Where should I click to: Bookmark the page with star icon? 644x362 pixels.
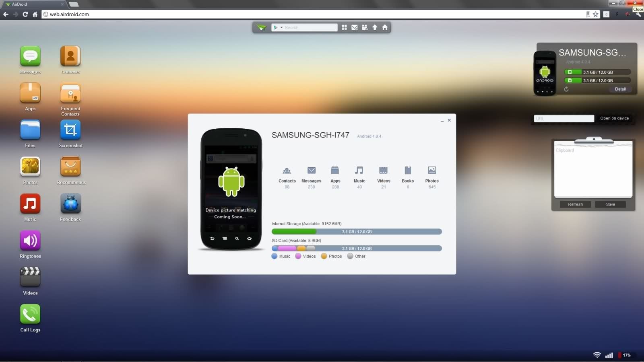click(596, 14)
